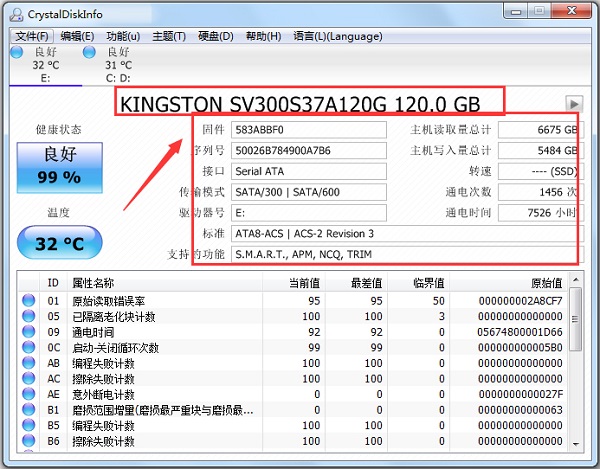This screenshot has height=469, width=600.
Task: Click interface field Serial ATA
Action: tap(309, 171)
